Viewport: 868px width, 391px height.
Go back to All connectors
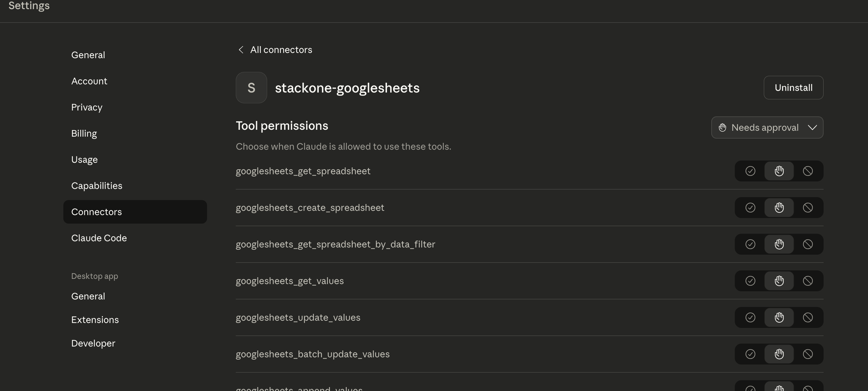281,50
